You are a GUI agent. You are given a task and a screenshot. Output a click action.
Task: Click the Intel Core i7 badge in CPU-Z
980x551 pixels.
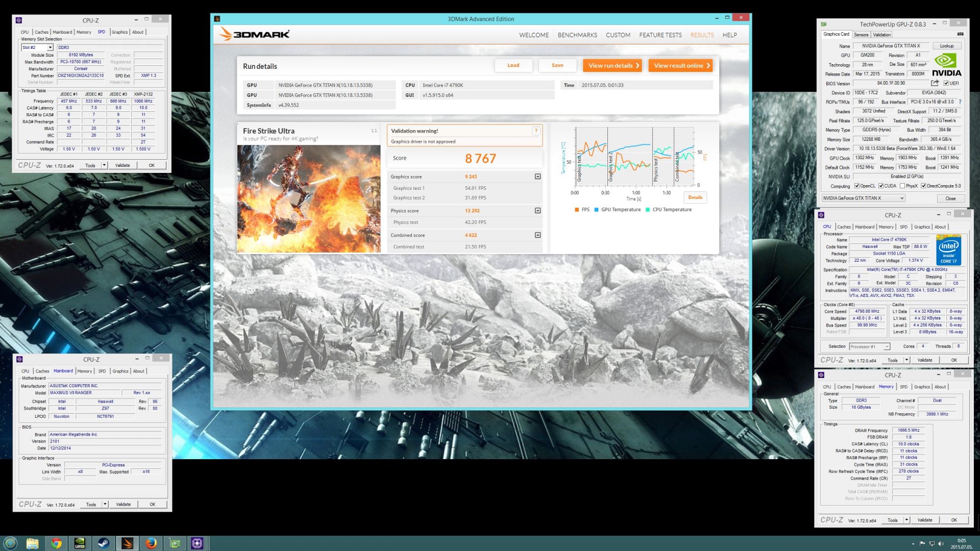click(x=949, y=250)
